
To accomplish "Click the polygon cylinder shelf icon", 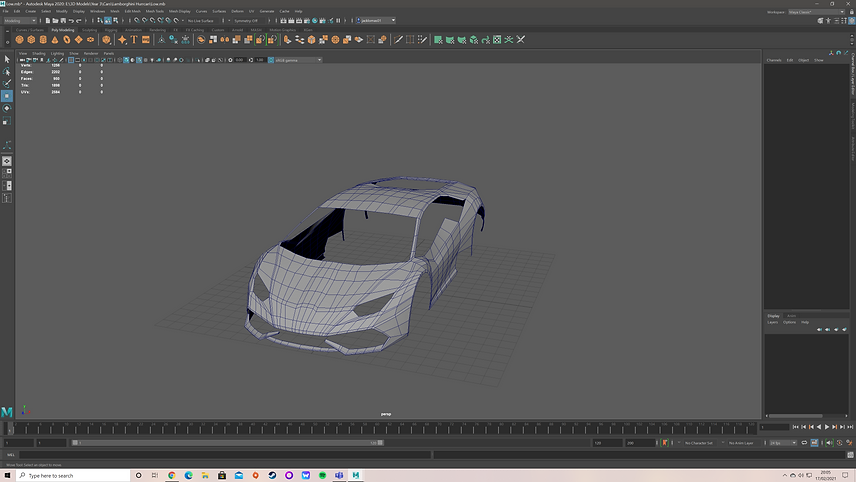I will (x=42, y=40).
